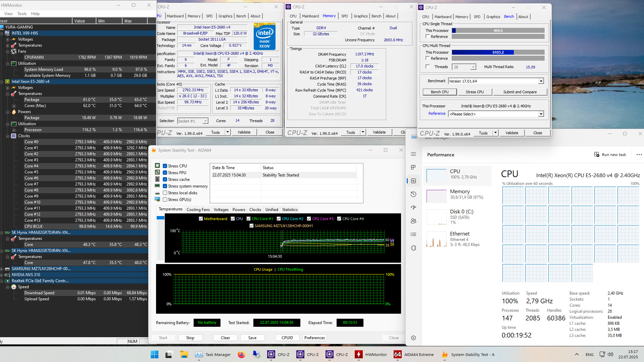Open the Reference processor Please Select dropdown
The width and height of the screenshot is (644, 362).
click(x=541, y=114)
